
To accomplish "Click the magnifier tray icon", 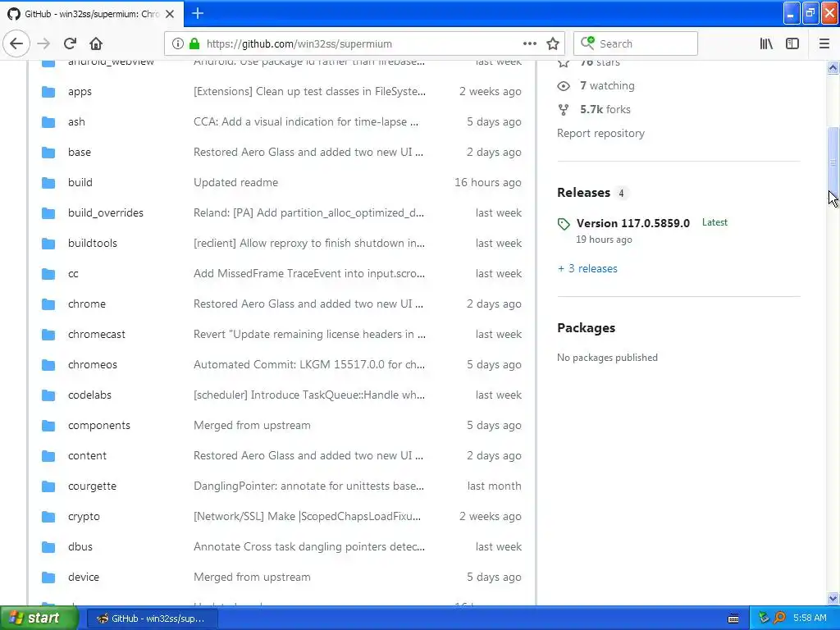I will point(779,619).
